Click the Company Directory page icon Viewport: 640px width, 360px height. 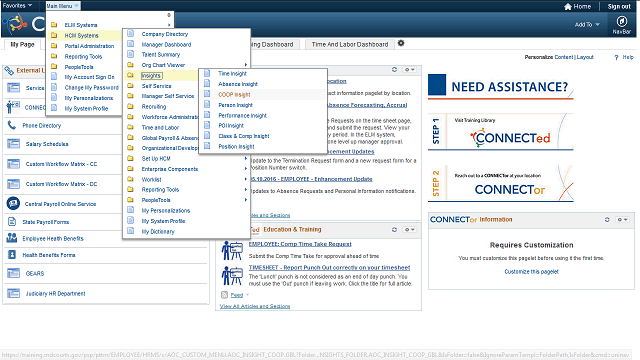point(131,33)
